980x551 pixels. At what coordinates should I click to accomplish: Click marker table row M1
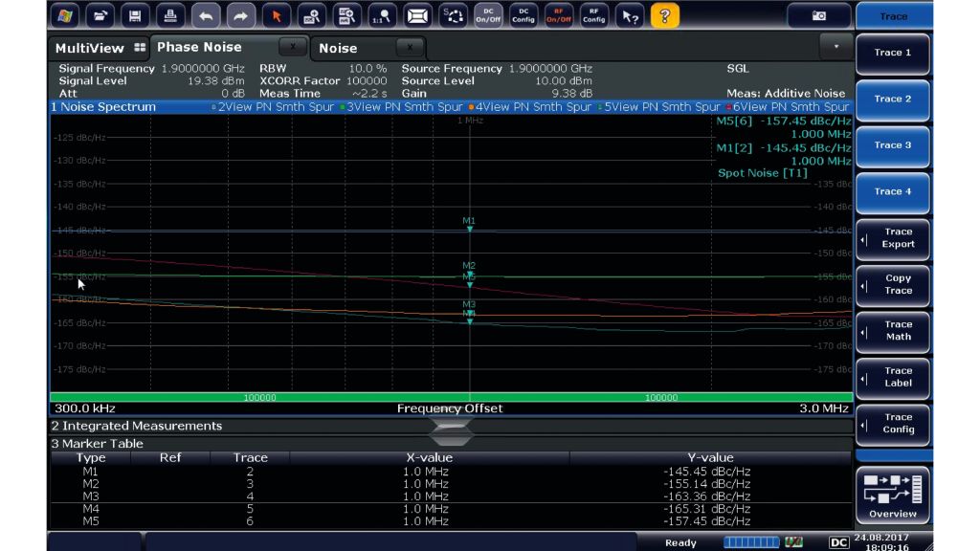(x=452, y=472)
